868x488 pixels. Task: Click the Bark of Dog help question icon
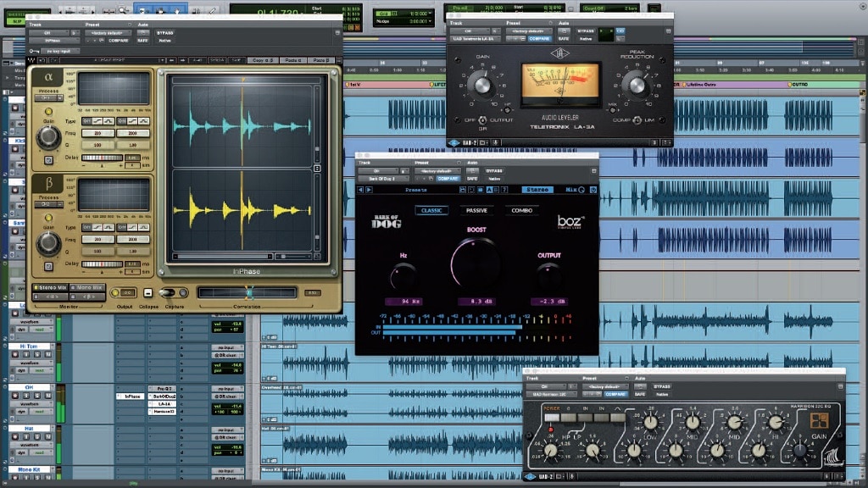click(504, 190)
